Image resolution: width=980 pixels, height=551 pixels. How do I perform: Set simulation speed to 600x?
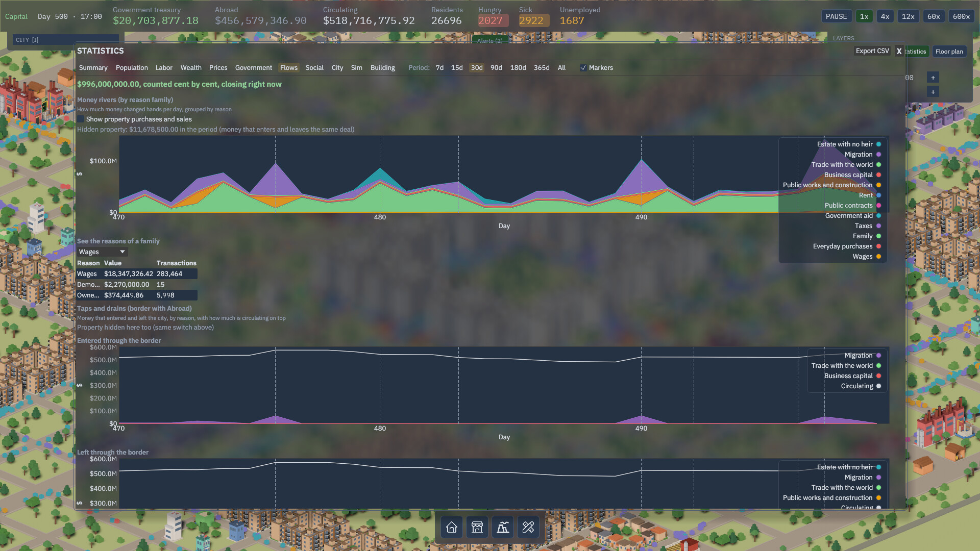point(961,16)
